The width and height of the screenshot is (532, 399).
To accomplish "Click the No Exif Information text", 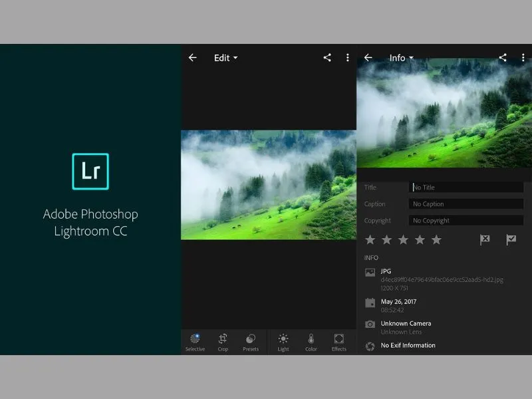I will tap(408, 345).
